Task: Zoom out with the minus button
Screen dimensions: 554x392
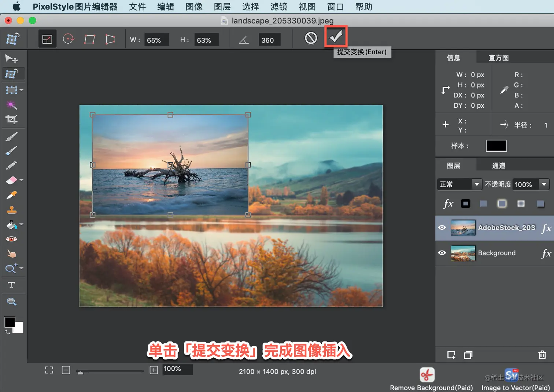Action: point(66,370)
